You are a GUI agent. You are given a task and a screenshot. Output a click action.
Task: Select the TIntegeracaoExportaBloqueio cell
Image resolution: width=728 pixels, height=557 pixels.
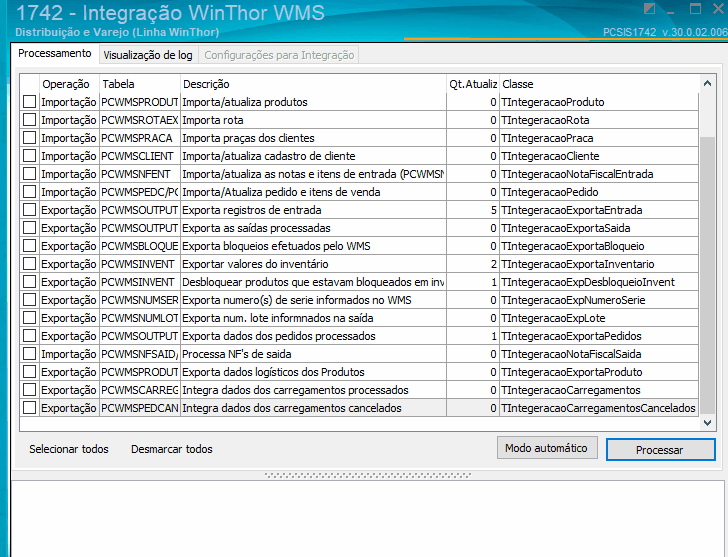pos(599,246)
